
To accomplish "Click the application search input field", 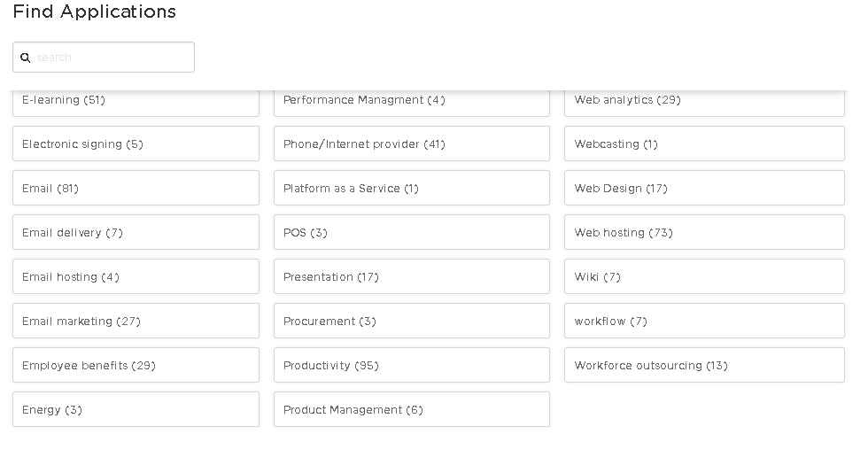I will coord(112,58).
